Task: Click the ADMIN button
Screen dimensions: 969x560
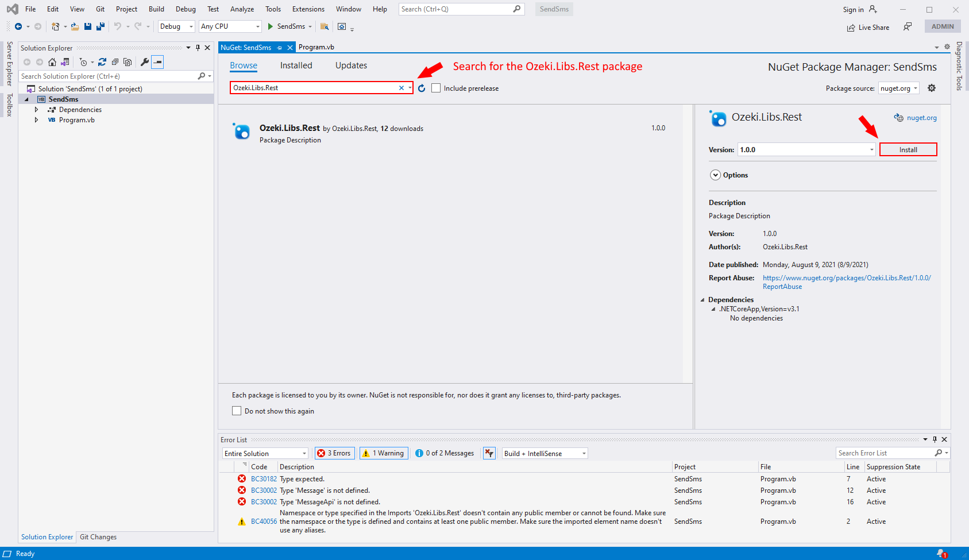Action: pos(943,26)
